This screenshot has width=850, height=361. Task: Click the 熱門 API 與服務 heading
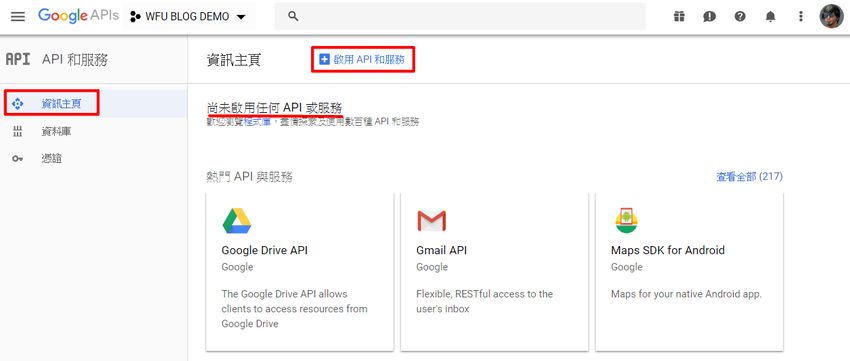point(250,177)
